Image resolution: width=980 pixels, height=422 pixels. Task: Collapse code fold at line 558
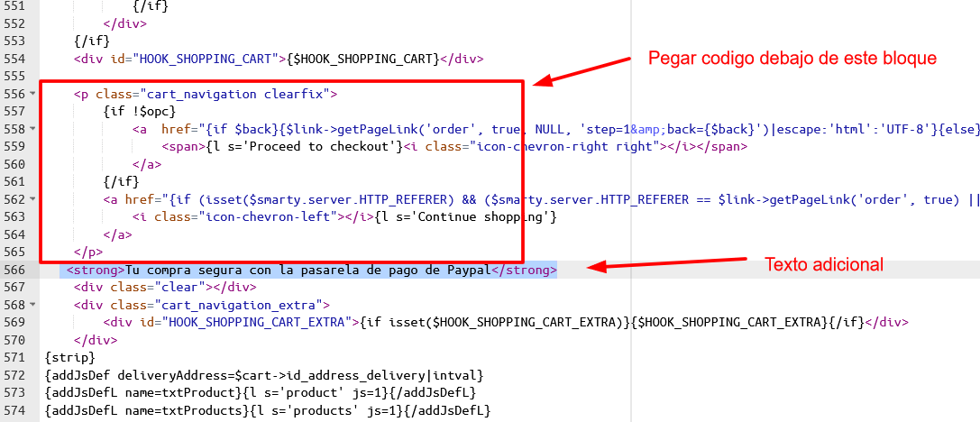coord(32,129)
